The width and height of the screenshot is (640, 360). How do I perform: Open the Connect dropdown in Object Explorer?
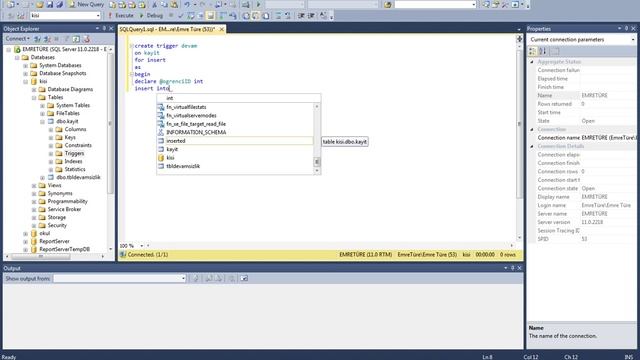click(17, 39)
